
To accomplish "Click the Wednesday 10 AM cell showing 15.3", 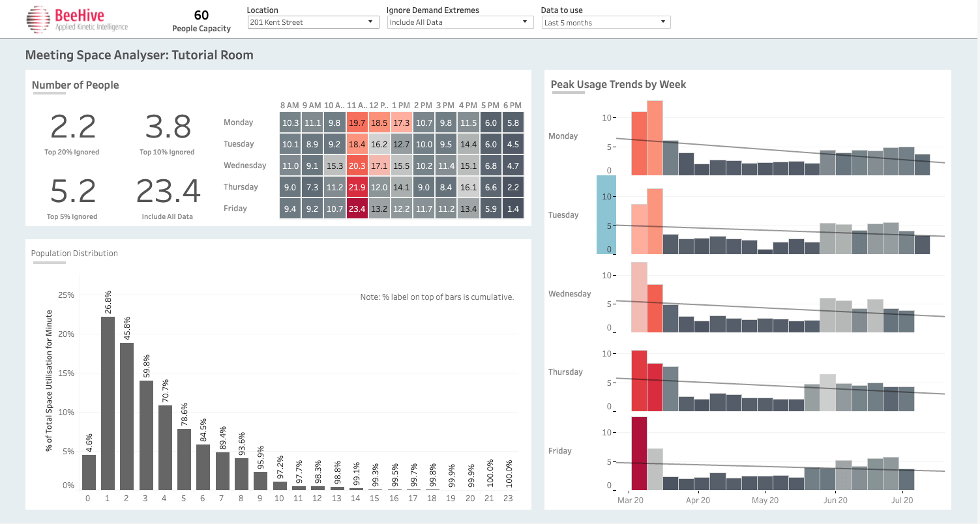I will (334, 166).
